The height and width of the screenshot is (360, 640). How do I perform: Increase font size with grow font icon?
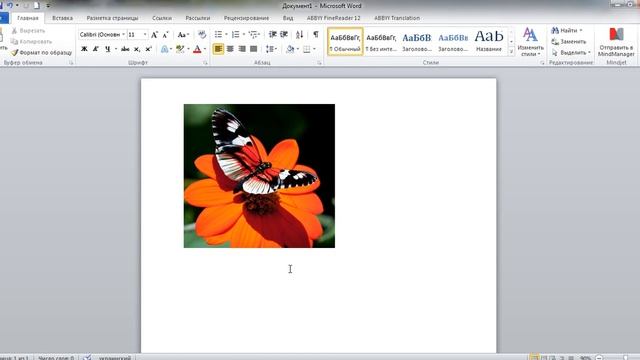click(154, 35)
